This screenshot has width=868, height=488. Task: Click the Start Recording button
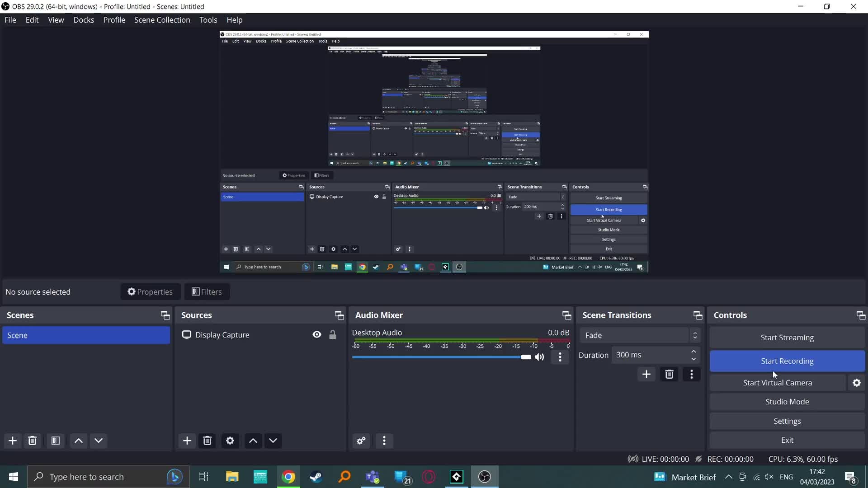tap(787, 361)
